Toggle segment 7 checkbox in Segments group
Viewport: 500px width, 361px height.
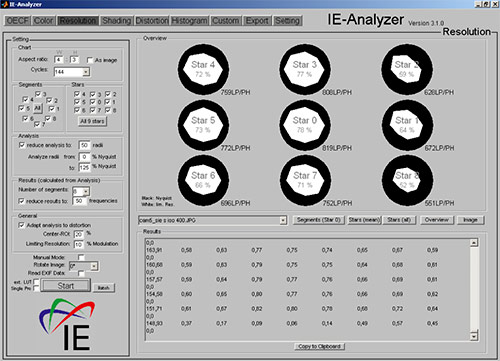[x=37, y=124]
